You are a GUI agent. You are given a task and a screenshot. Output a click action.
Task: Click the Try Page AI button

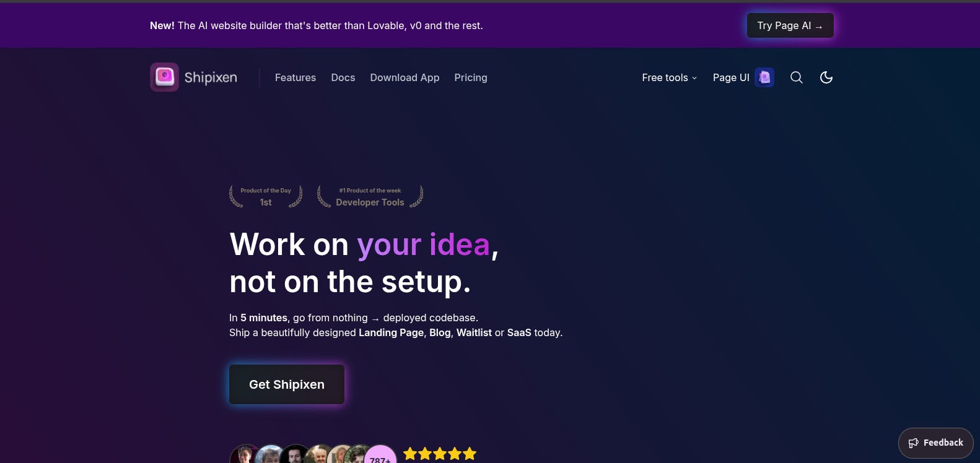pos(790,25)
